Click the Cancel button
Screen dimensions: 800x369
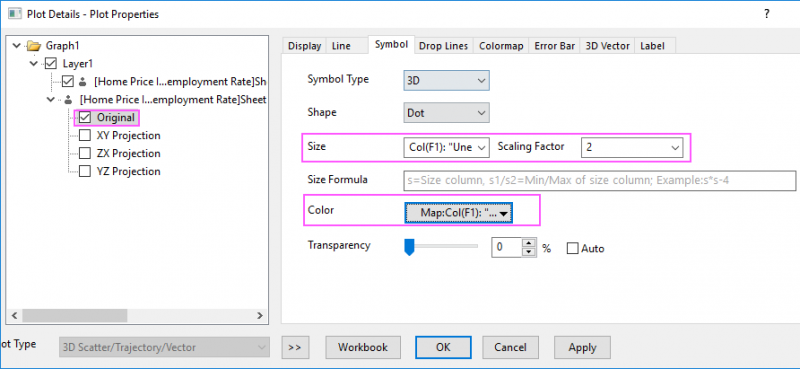tap(511, 348)
